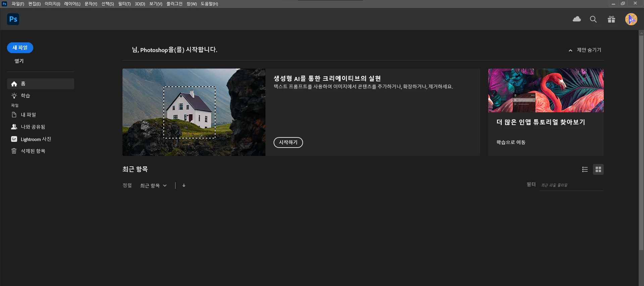
Task: Click the house generative AI thumbnail
Action: [194, 112]
